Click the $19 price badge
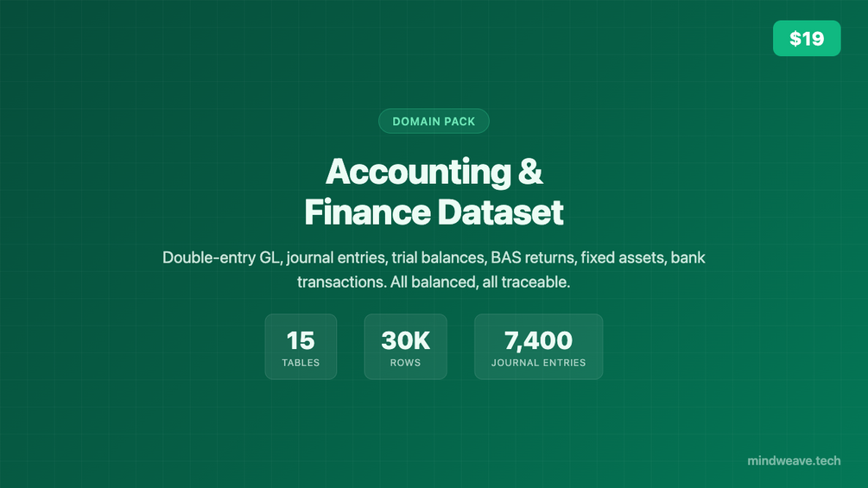 (806, 38)
